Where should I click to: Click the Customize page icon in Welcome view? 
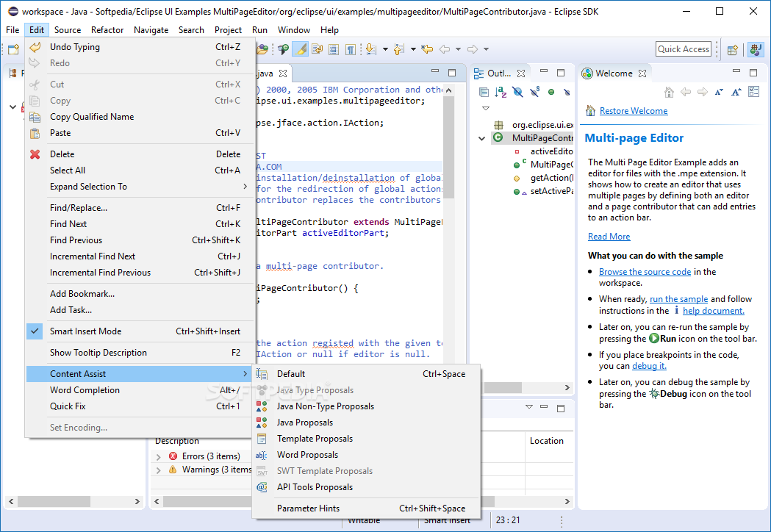pos(754,92)
